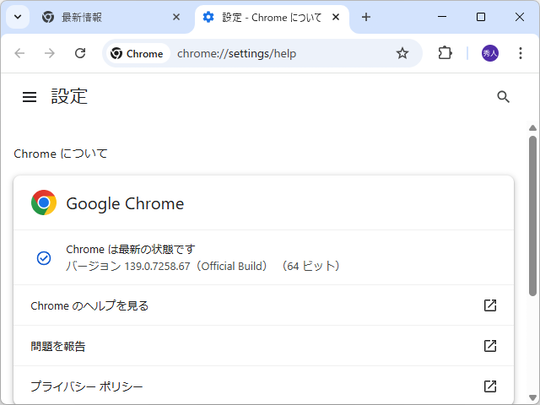Close the 設定 - Chrome について tab

336,17
